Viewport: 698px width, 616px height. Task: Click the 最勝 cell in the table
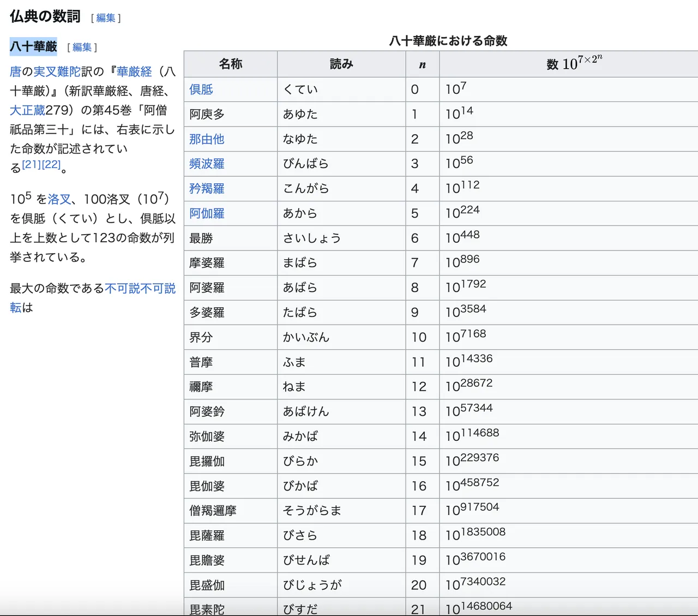(x=201, y=238)
